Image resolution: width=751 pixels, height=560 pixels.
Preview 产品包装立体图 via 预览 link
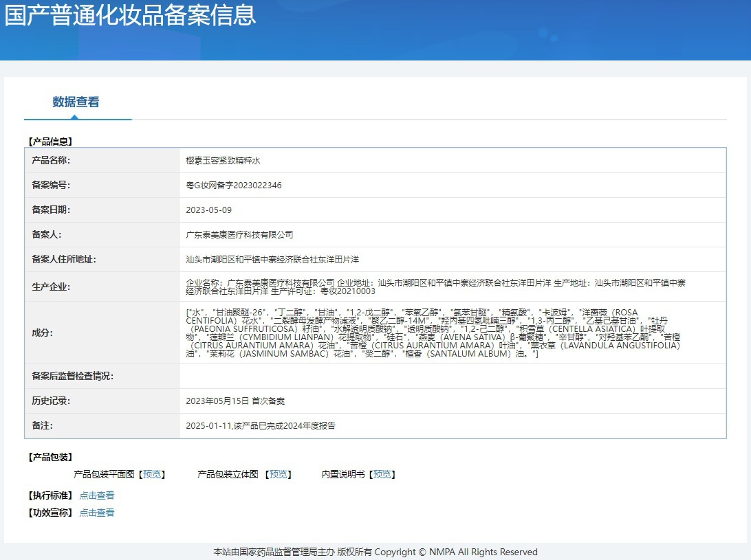click(279, 474)
